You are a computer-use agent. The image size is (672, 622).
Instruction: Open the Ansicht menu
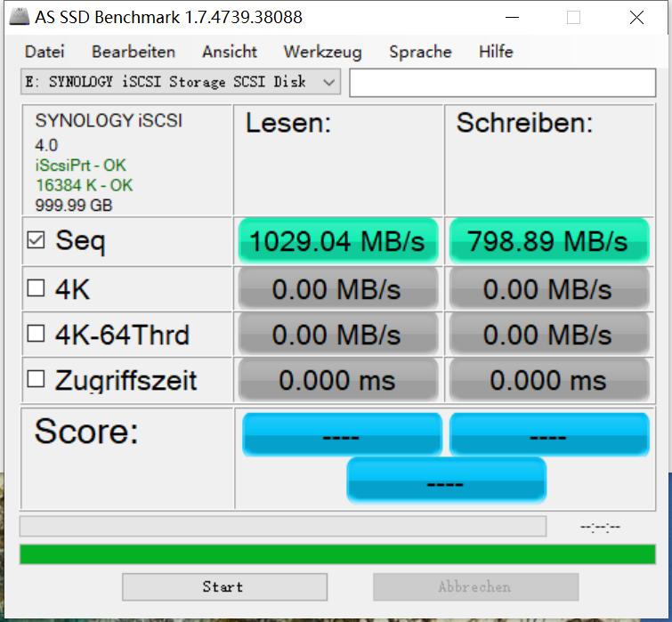click(230, 52)
